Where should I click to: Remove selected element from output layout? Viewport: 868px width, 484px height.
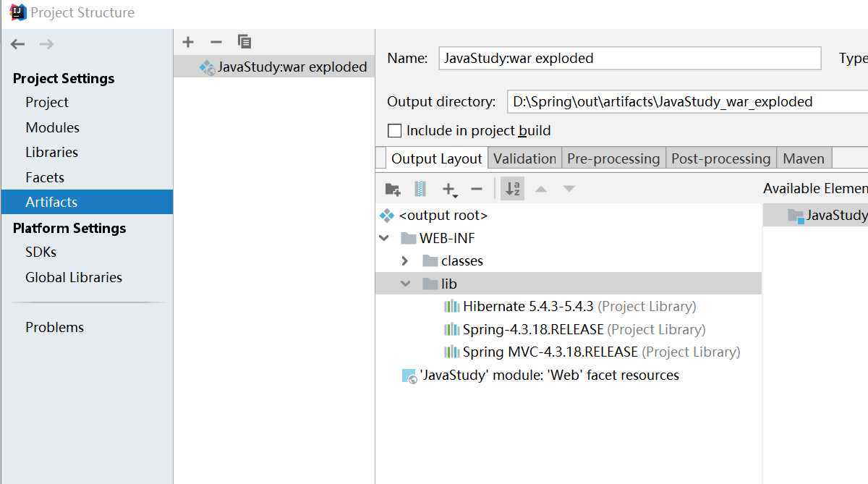click(476, 189)
